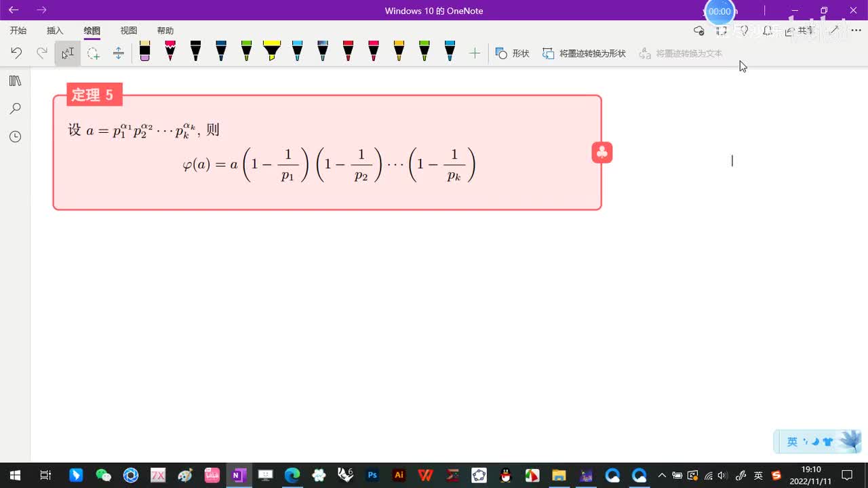Screen dimensions: 868x488
Task: Add a new pen with the plus icon
Action: coord(475,53)
